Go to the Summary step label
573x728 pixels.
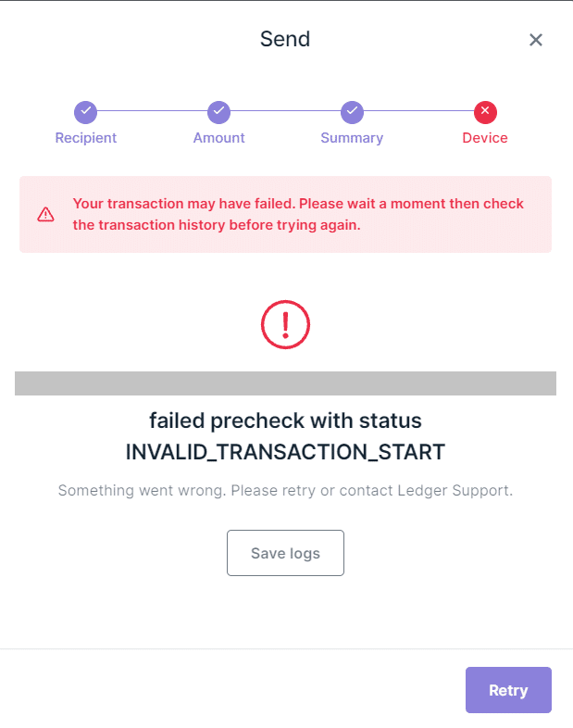pyautogui.click(x=352, y=138)
